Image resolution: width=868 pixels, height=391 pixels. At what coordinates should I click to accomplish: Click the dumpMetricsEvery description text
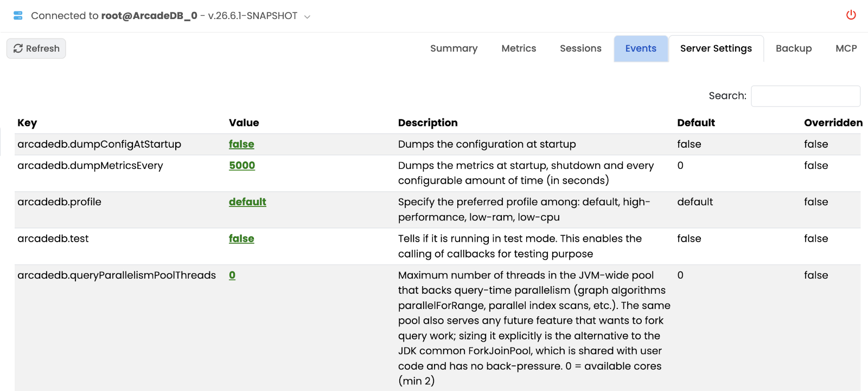tap(526, 173)
